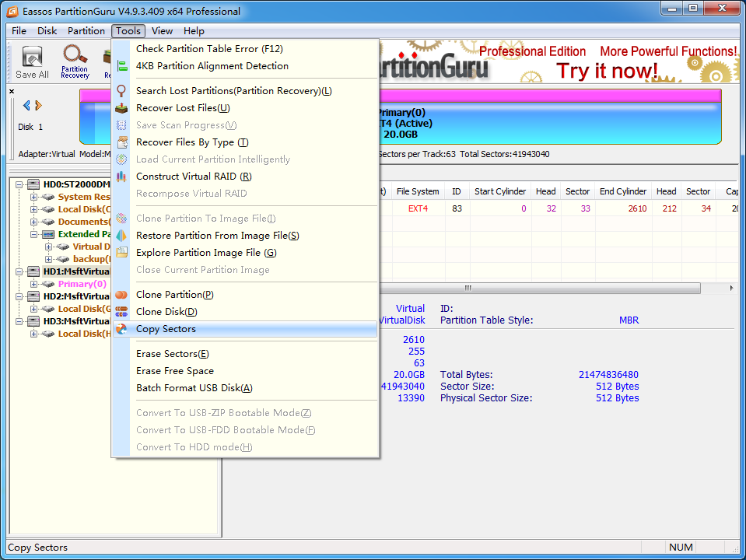
Task: Select Batch Format USB Disk
Action: pos(246,388)
